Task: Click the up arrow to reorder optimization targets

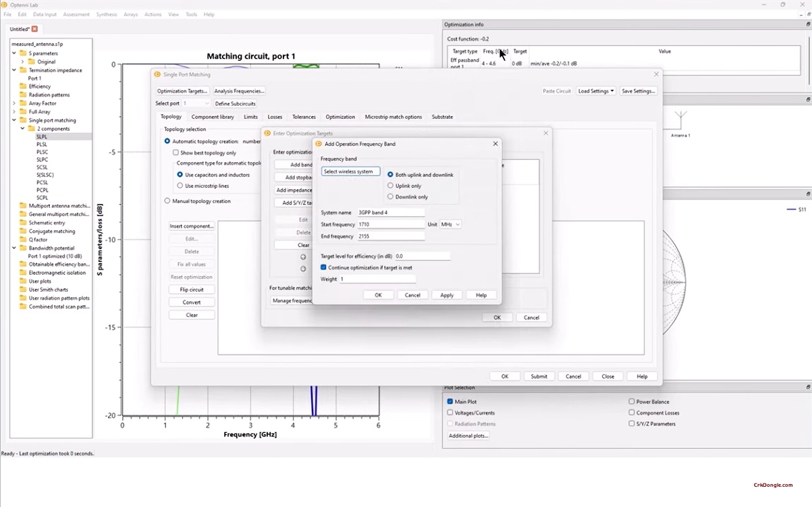Action: 303,257
